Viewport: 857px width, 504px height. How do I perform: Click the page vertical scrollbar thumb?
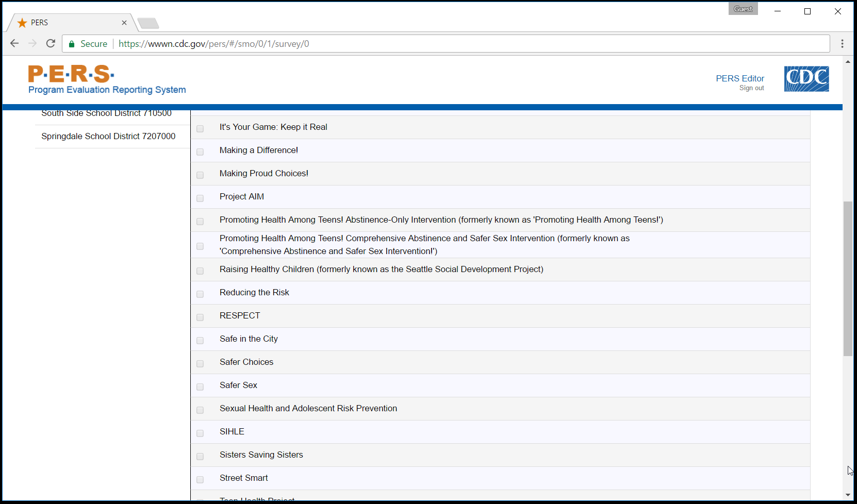pos(848,278)
